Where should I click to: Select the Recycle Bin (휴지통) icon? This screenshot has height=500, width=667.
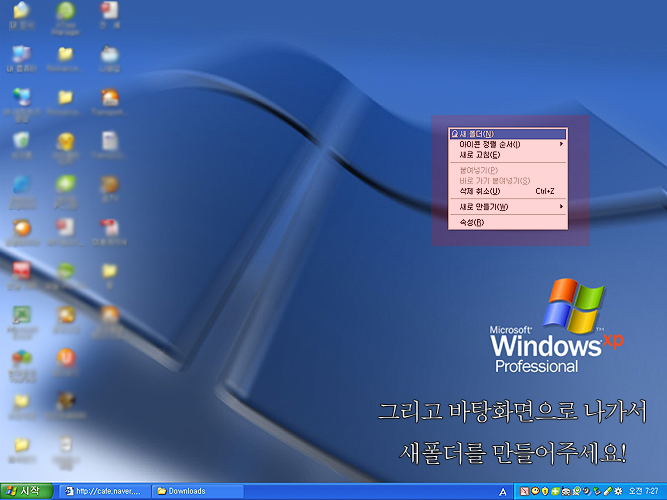click(x=20, y=142)
